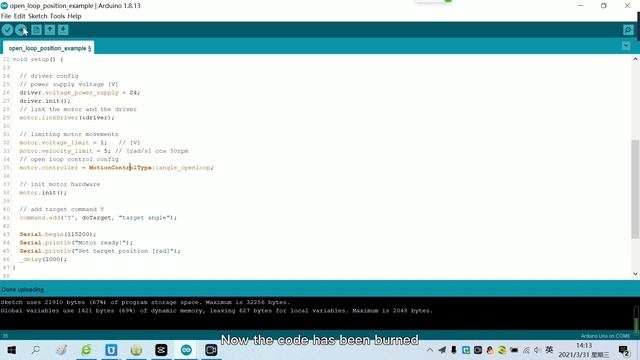This screenshot has width=640, height=360.
Task: Open the Windows Start menu
Action: 11,350
